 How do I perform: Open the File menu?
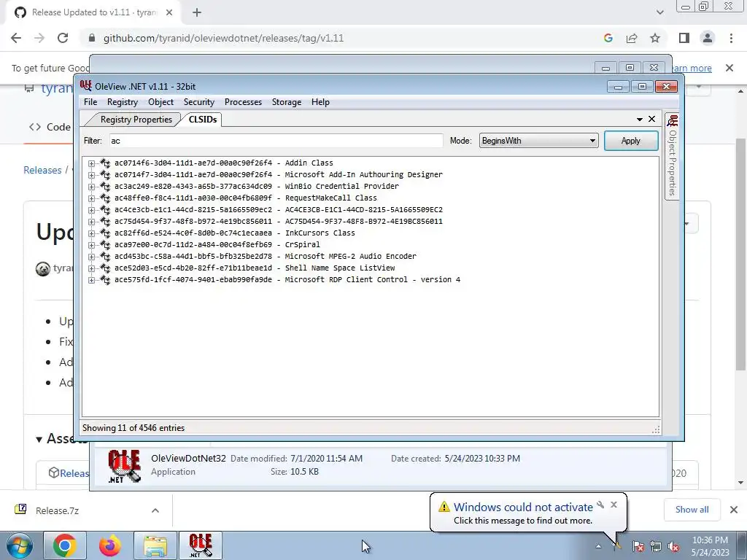(x=90, y=102)
